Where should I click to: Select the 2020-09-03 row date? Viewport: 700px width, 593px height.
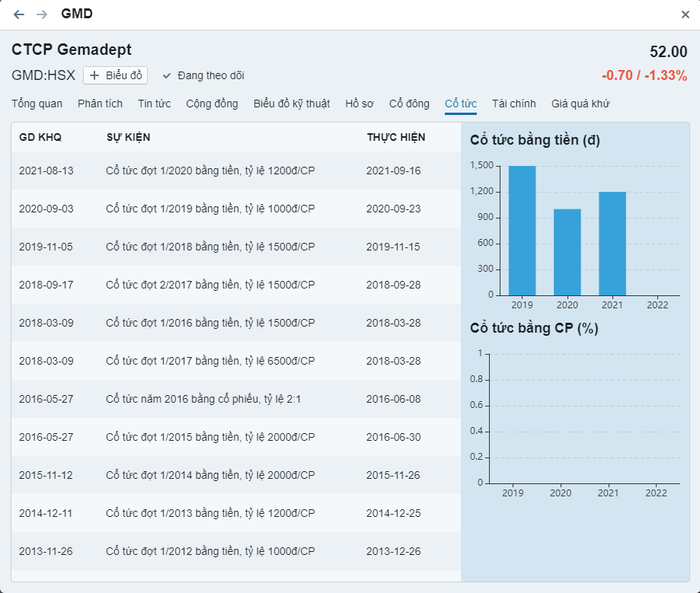click(46, 209)
